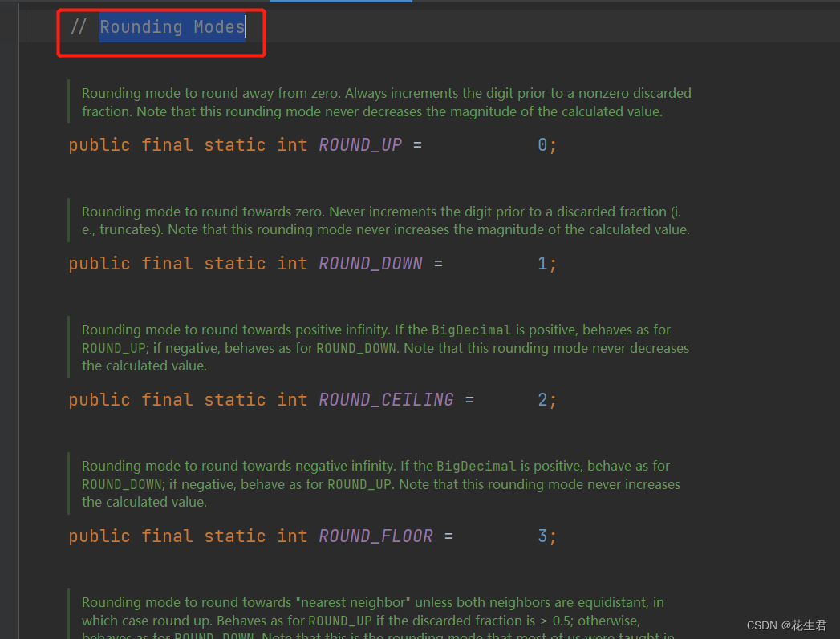
Task: Click the value 0 assigned to ROUND_UP
Action: point(541,144)
